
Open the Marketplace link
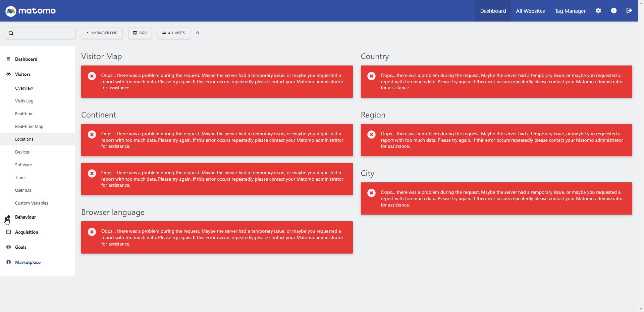coord(28,263)
